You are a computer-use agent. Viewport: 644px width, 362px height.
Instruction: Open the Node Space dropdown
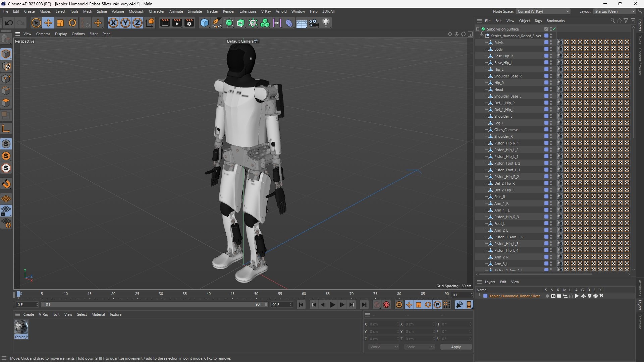[x=543, y=11]
